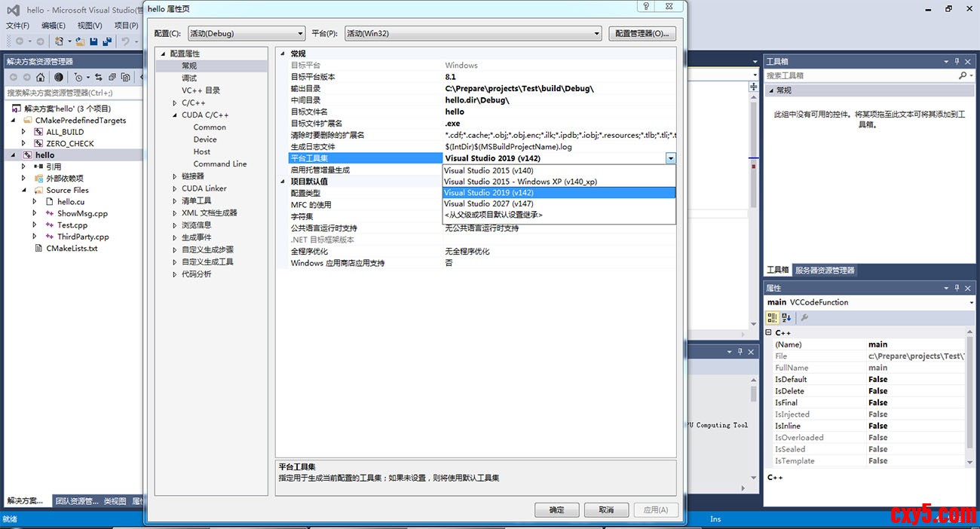980x529 pixels.
Task: Click the Sync with Active Document icon
Action: (x=99, y=77)
